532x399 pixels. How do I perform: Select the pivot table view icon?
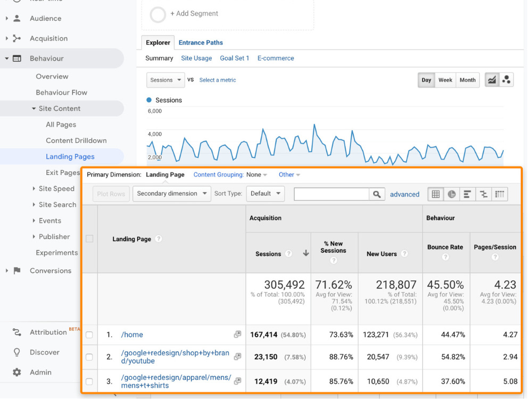click(x=500, y=194)
